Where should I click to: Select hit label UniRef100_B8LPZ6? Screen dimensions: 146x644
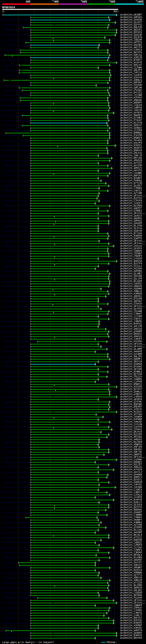131,27
